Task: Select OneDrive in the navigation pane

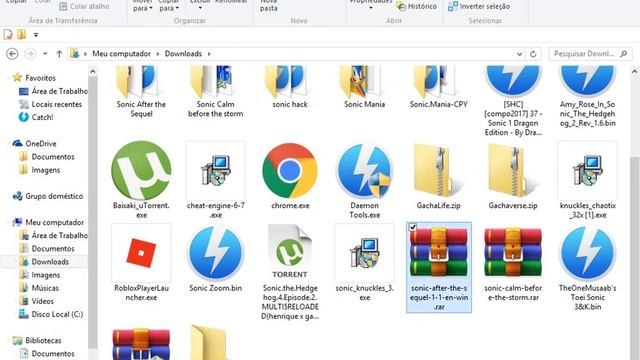Action: pos(40,144)
